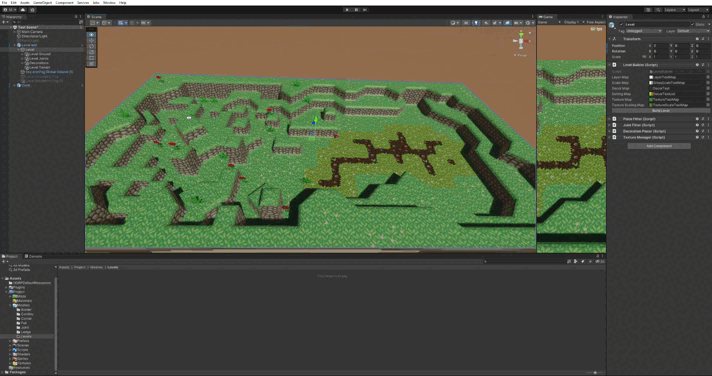712x376 pixels.
Task: Expand the Level Ground item in Hierarchy
Action: pyautogui.click(x=22, y=54)
